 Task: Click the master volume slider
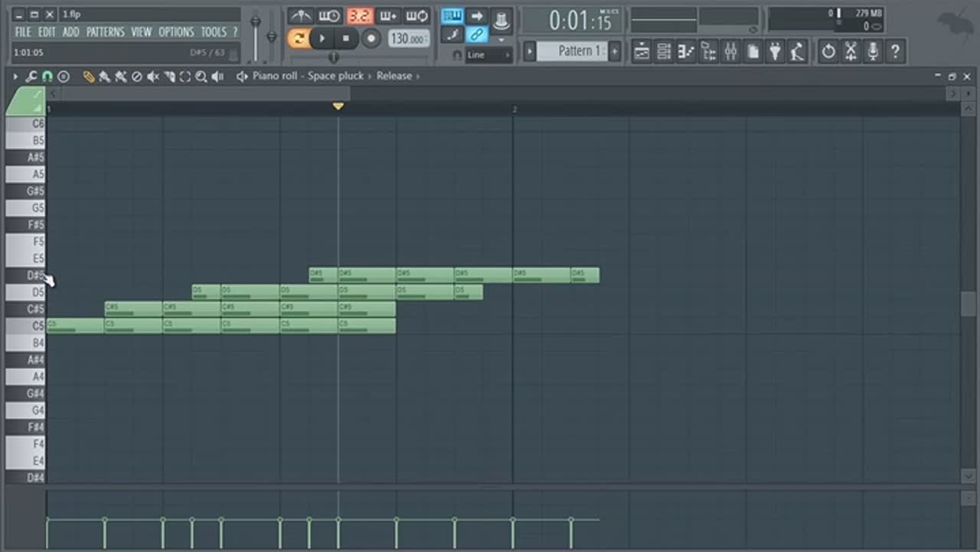click(x=256, y=31)
